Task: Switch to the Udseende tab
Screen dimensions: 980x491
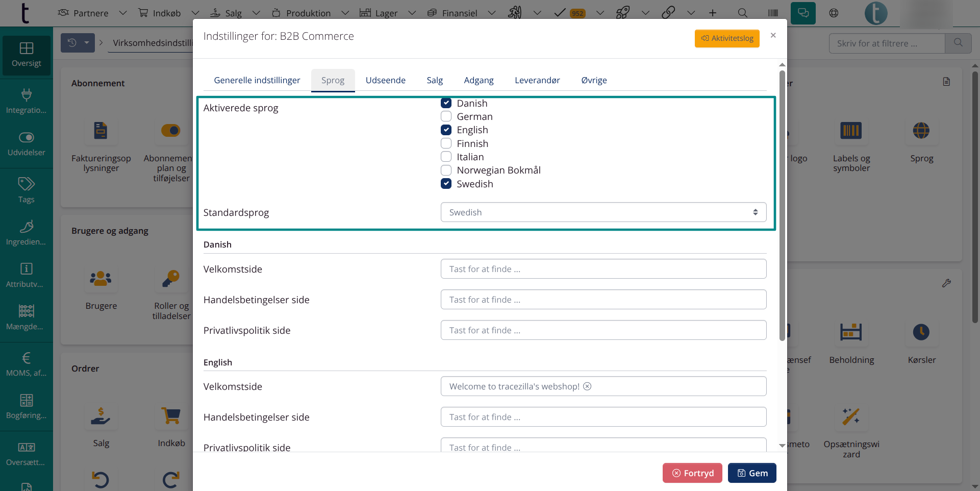Action: [x=385, y=80]
